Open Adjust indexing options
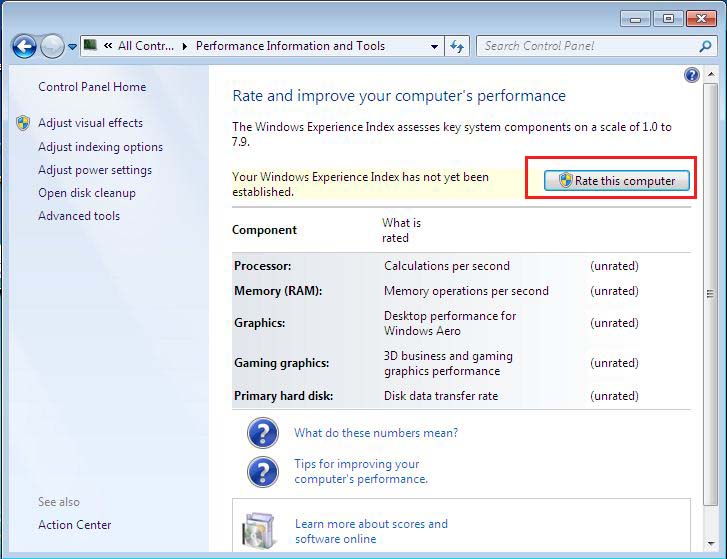The image size is (727, 559). [x=100, y=147]
